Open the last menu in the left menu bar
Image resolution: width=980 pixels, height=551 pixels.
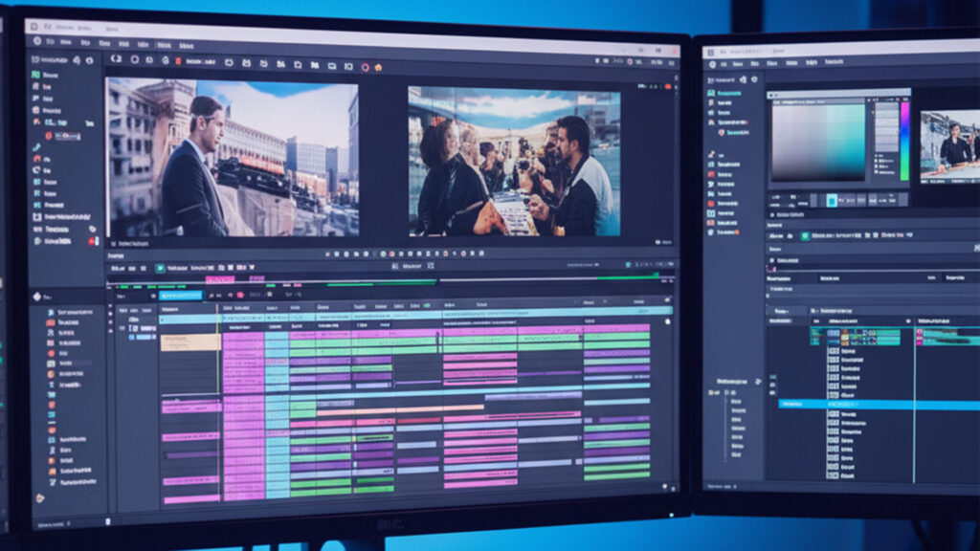(x=186, y=44)
